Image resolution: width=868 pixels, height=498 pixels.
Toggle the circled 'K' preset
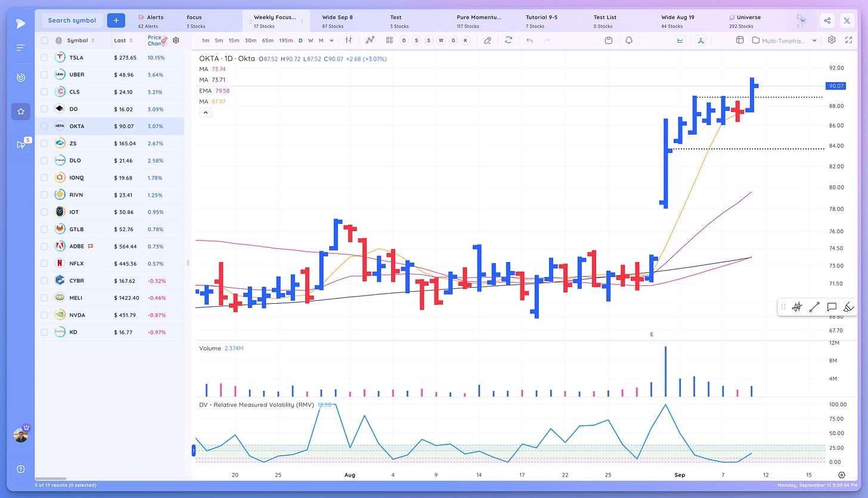(x=465, y=40)
